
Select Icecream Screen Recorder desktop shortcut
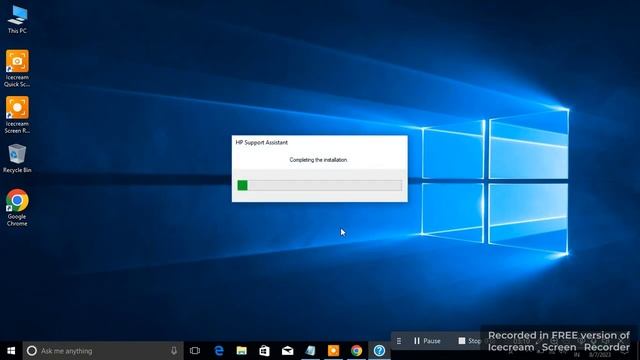[17, 115]
